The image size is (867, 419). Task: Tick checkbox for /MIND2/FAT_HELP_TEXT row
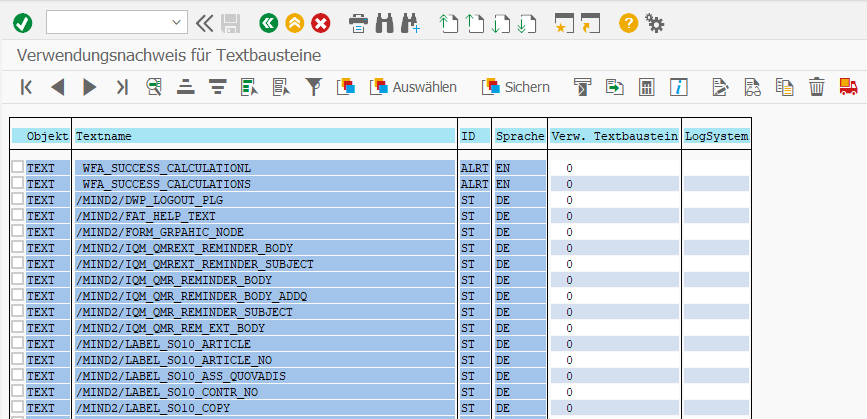point(18,215)
